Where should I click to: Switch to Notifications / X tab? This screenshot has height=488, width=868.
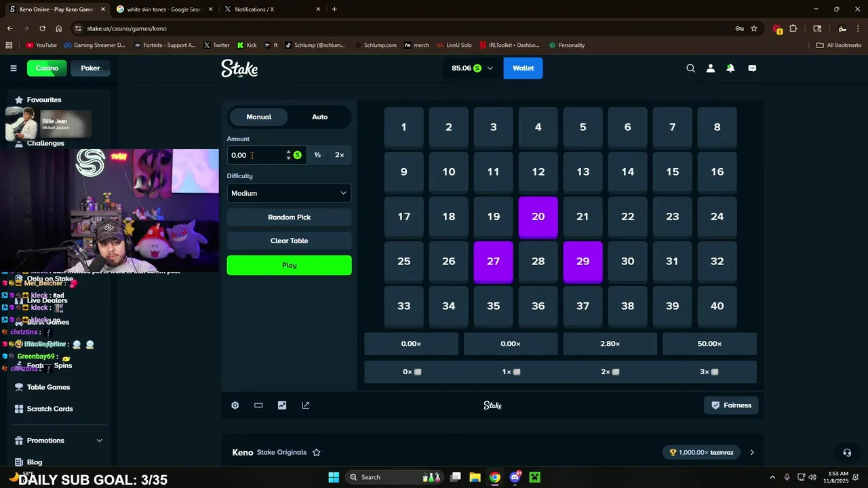click(273, 9)
